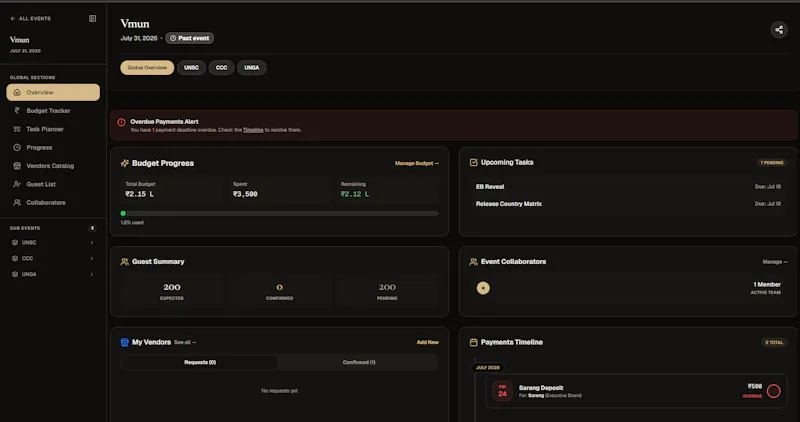Viewport: 800px width, 422px height.
Task: Click Manage collaborators link
Action: 774,262
